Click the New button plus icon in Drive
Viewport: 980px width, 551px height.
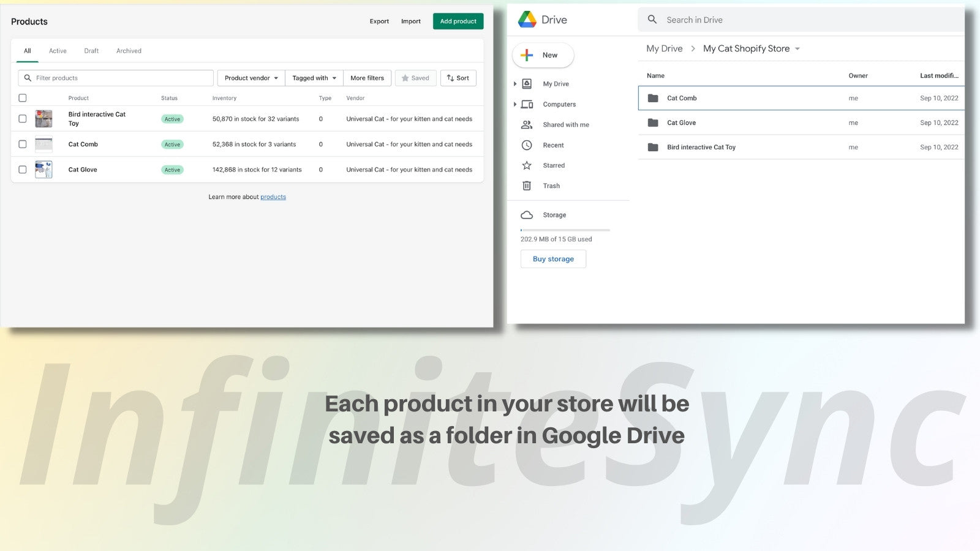(527, 54)
